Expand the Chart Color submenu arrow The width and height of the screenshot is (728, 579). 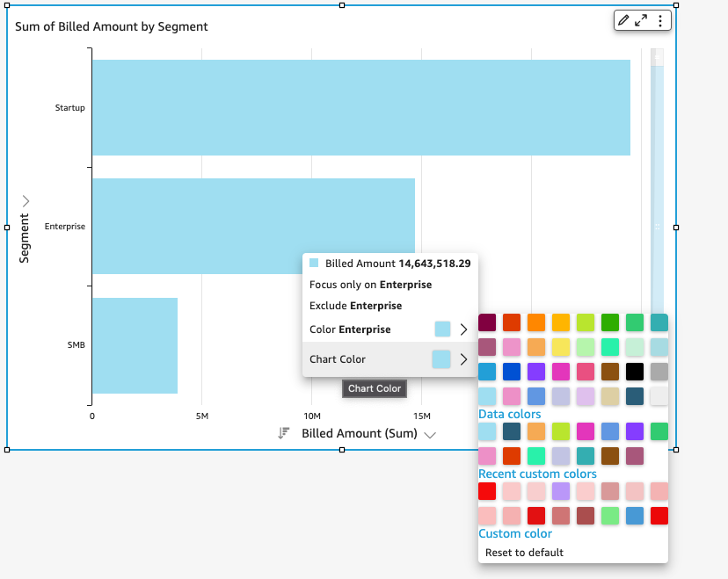(x=463, y=359)
